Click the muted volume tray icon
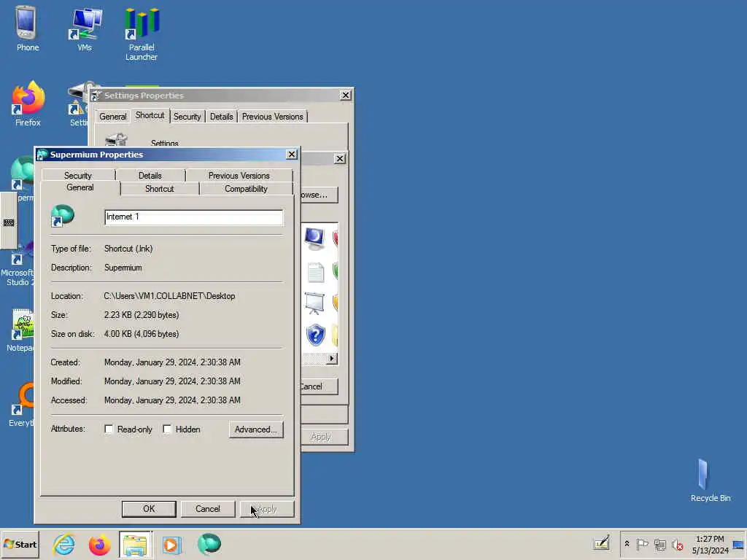 point(677,544)
